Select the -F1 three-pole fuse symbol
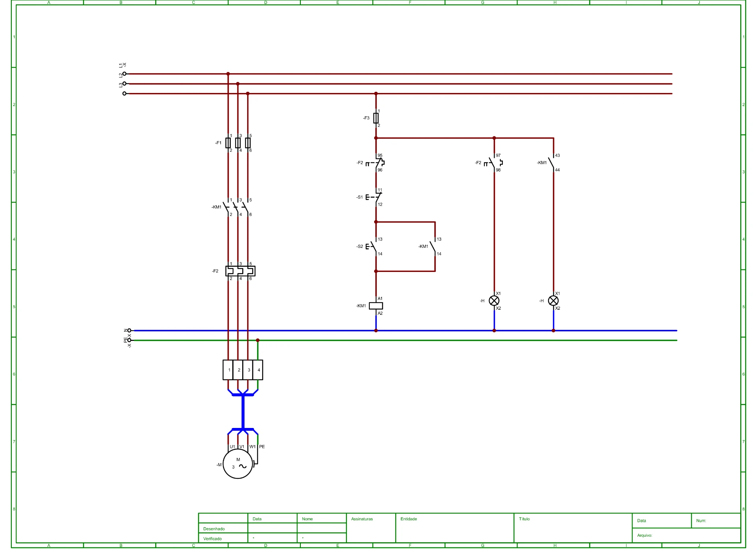This screenshot has width=756, height=558. pos(238,143)
